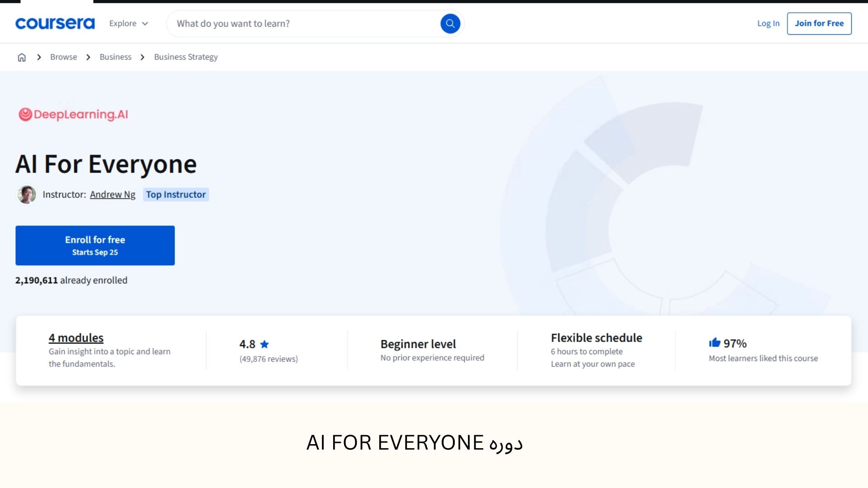This screenshot has height=488, width=868.
Task: Click the AI For Everyone course title
Action: [x=106, y=164]
